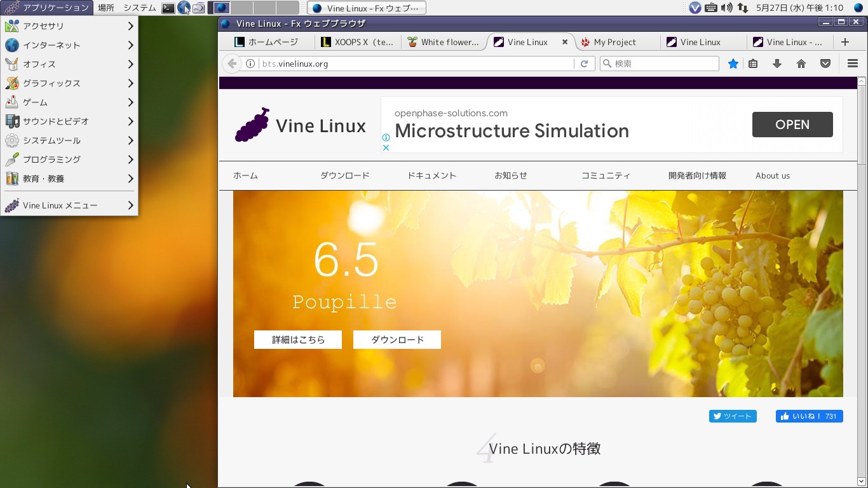This screenshot has height=488, width=868.
Task: Switch to the XOOPS X browser tab
Action: click(358, 42)
